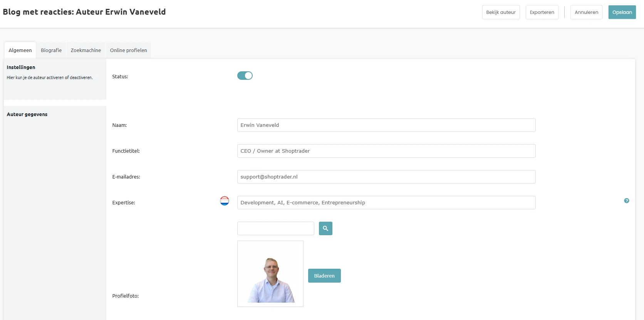Click the profile photo thumbnail
The image size is (644, 320).
[x=270, y=274]
